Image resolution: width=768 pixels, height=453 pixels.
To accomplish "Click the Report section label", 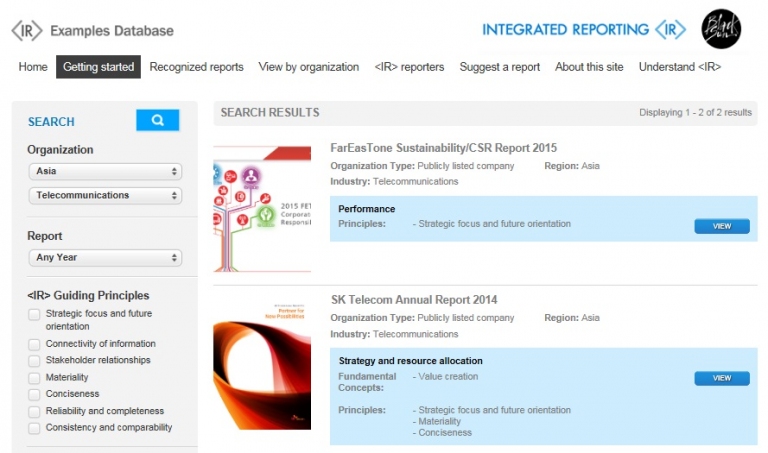I will pos(45,236).
